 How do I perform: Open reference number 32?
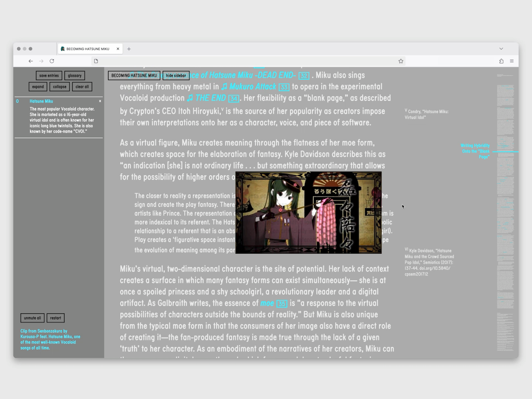click(304, 76)
